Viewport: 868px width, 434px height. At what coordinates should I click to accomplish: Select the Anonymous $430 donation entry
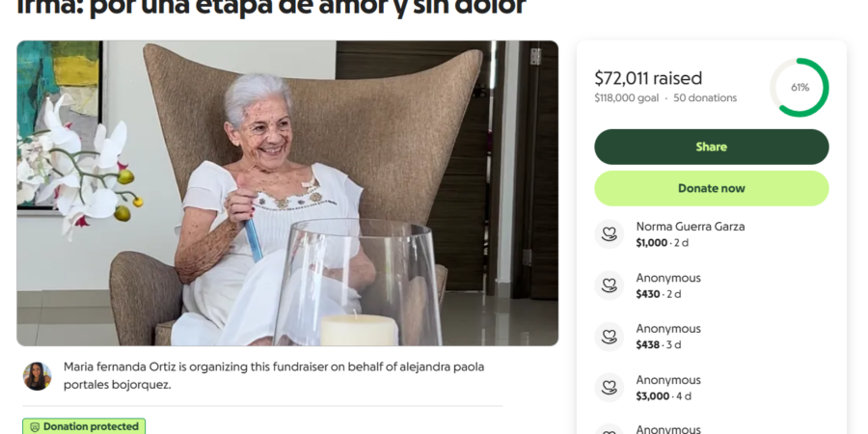point(712,285)
